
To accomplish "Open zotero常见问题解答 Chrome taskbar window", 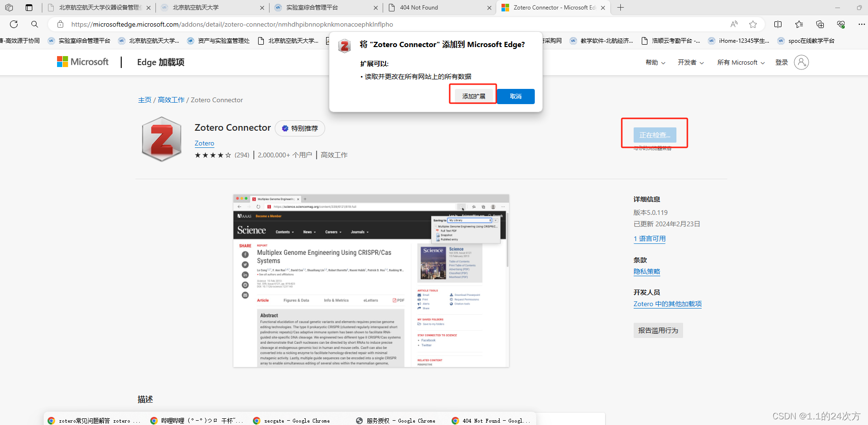I will pos(94,421).
